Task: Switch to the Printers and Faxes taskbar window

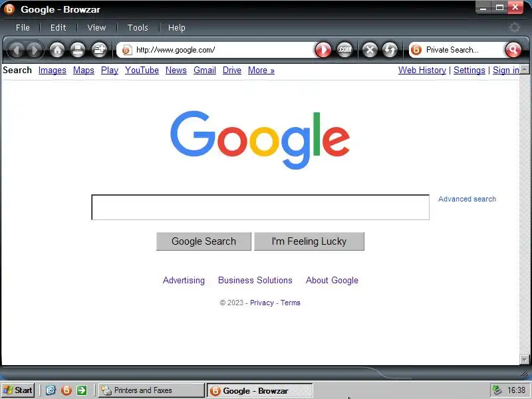Action: (x=152, y=390)
